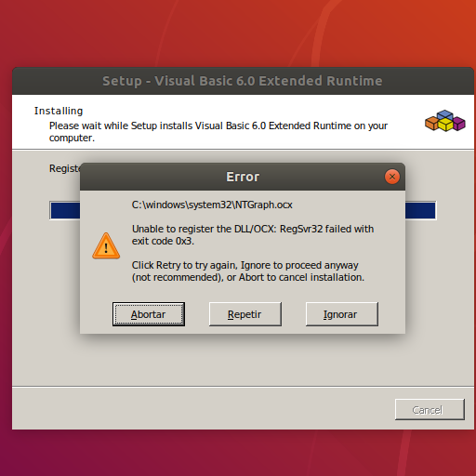The image size is (476, 476).
Task: Click the 'Please wait while Setup installs' text
Action: point(218,132)
